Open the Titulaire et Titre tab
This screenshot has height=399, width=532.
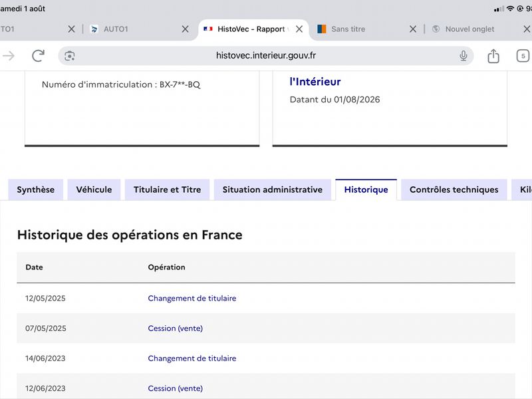click(x=168, y=190)
